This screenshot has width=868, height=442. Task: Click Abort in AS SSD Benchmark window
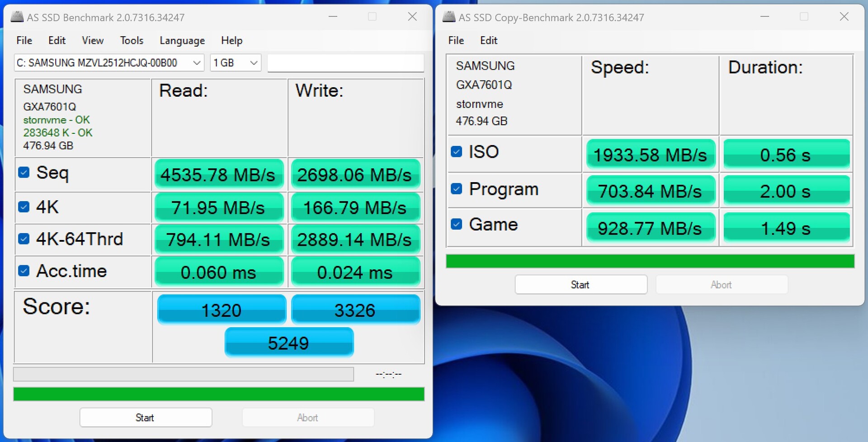click(308, 418)
